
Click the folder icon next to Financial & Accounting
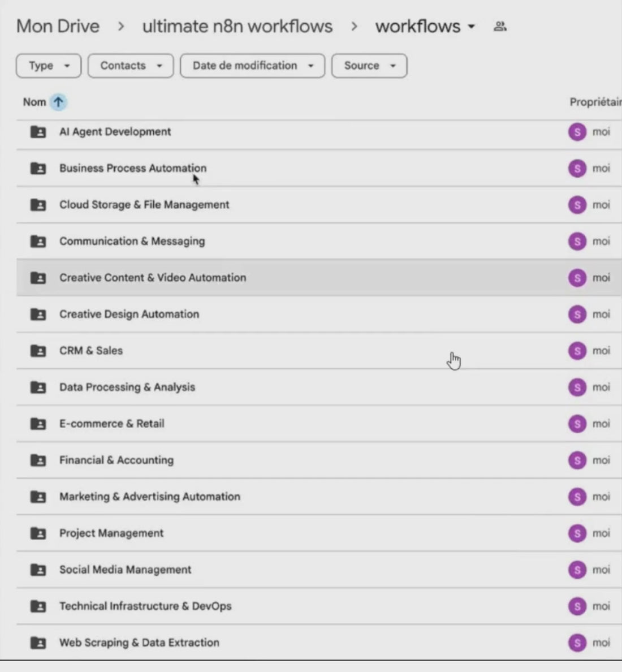click(x=38, y=460)
